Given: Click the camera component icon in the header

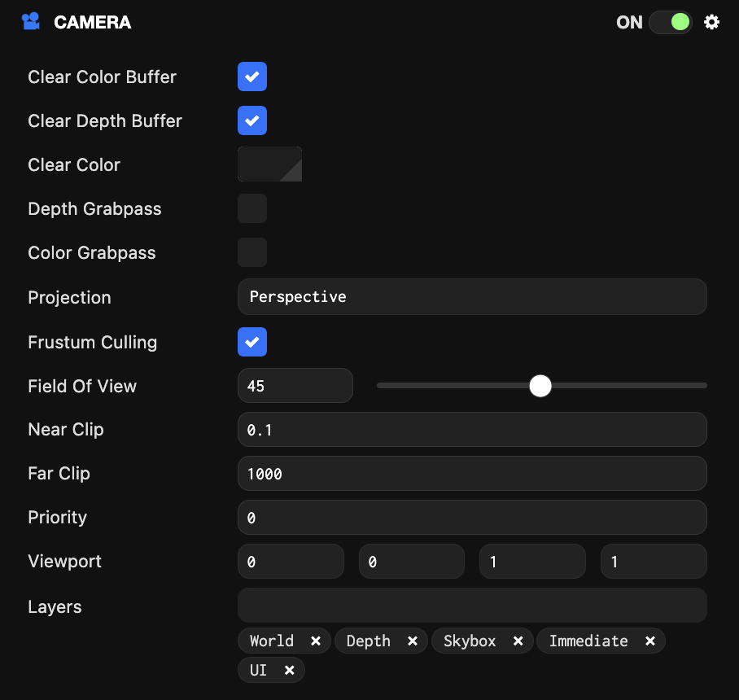Looking at the screenshot, I should pyautogui.click(x=30, y=21).
